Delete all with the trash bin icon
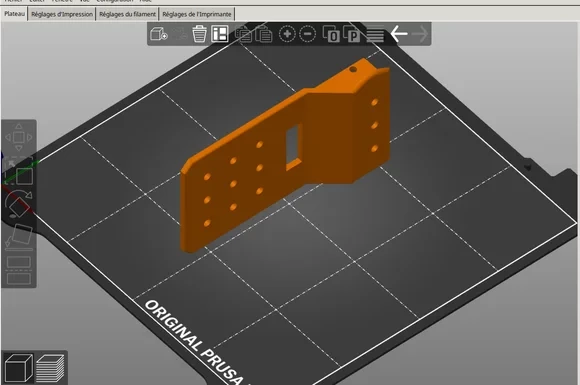Image resolution: width=580 pixels, height=385 pixels. [x=199, y=34]
